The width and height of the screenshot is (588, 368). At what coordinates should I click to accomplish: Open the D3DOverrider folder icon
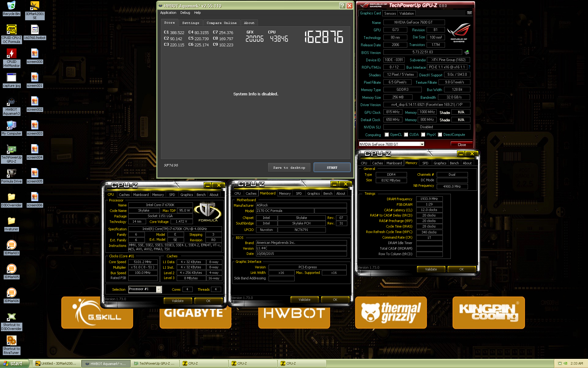[x=11, y=200]
